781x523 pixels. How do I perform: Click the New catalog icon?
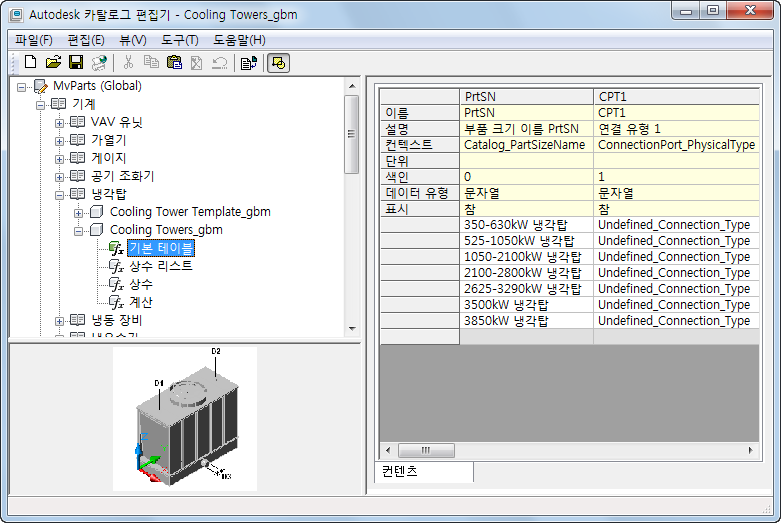(30, 62)
